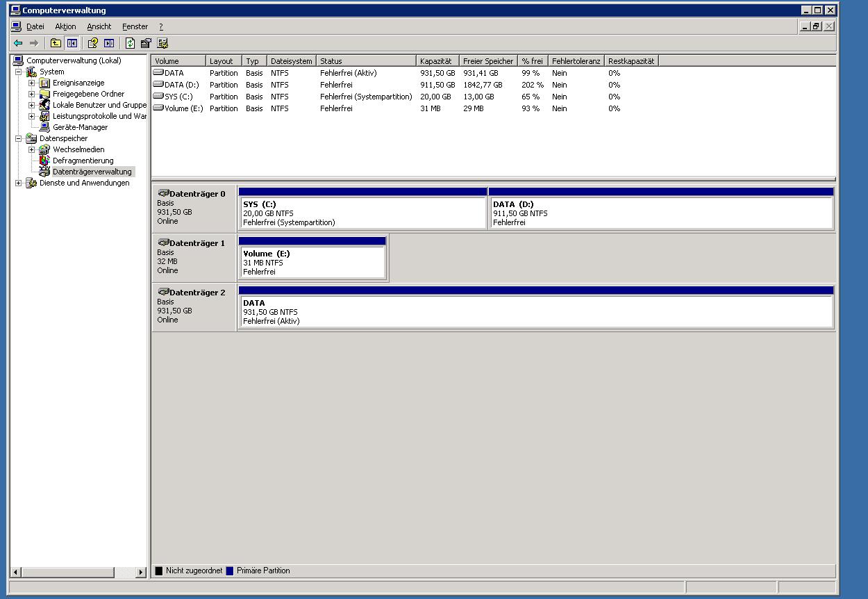
Task: Open the Ansicht menu
Action: click(x=99, y=26)
